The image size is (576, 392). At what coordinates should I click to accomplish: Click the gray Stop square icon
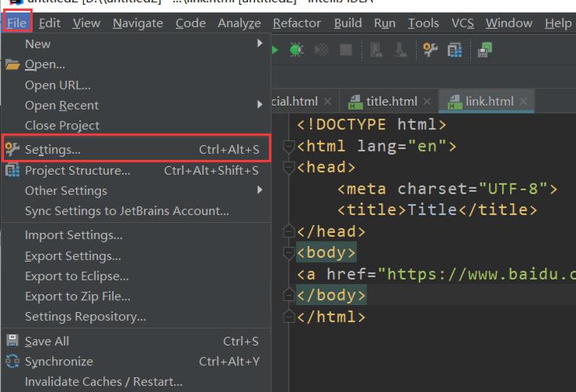tap(345, 50)
